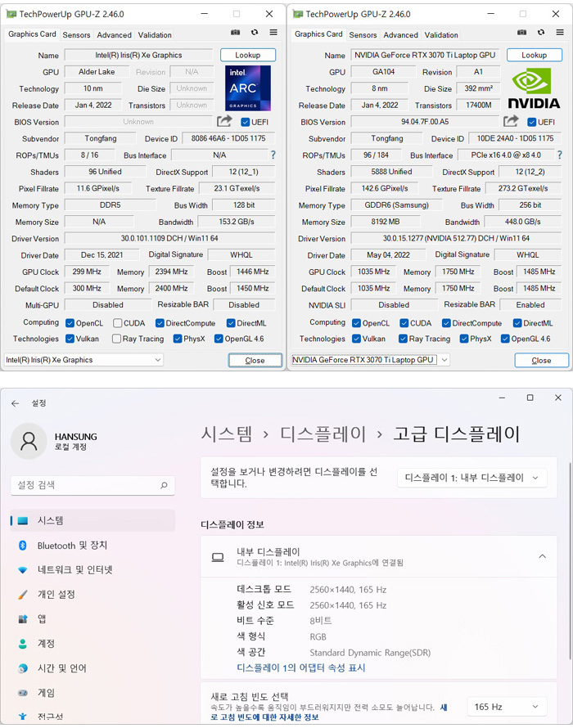Click NVIDIA BIOS Version 94.04.7F.00.A5 field
The width and height of the screenshot is (573, 728).
(425, 122)
